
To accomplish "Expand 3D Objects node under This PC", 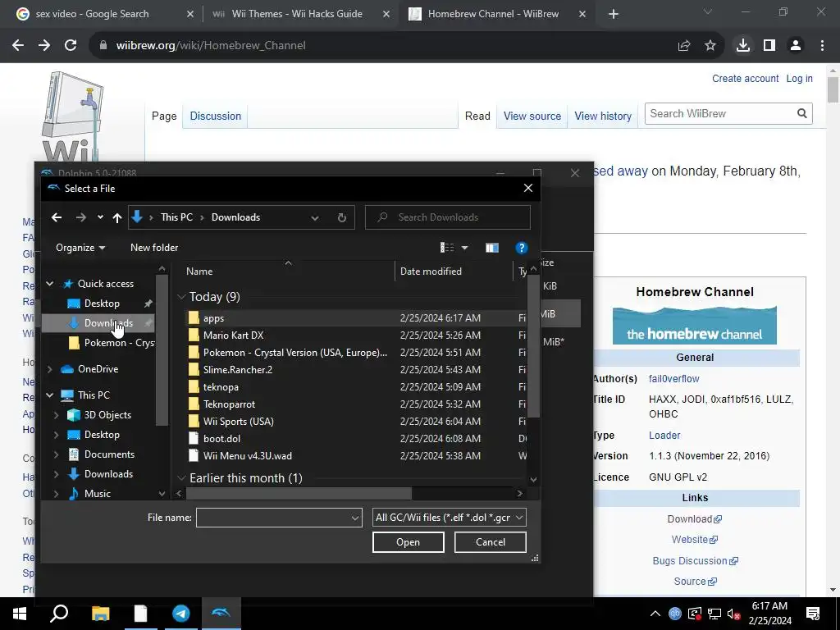I will pyautogui.click(x=57, y=415).
